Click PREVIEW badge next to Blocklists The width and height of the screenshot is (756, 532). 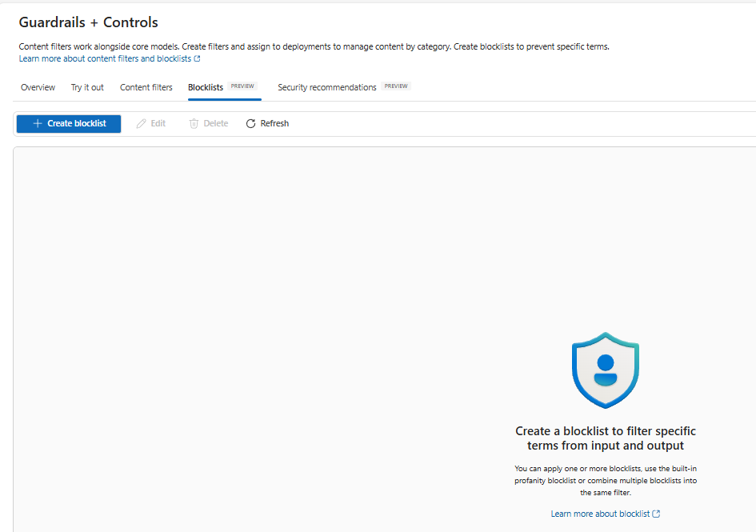[242, 86]
